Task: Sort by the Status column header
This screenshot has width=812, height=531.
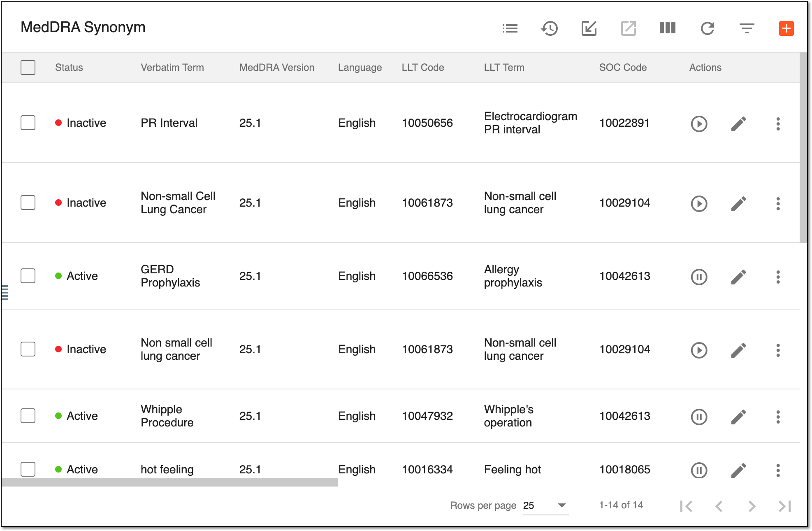Action: tap(69, 68)
